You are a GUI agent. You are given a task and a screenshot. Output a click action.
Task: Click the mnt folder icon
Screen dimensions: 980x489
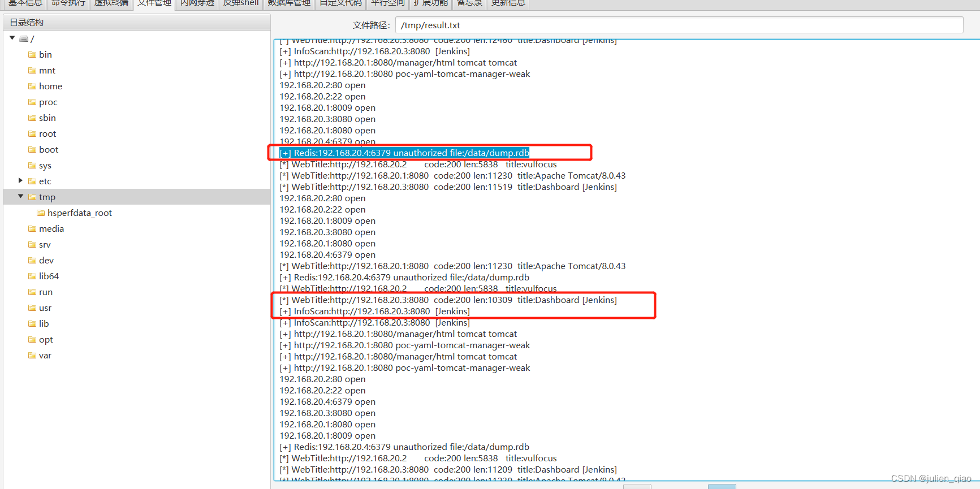[x=32, y=71]
